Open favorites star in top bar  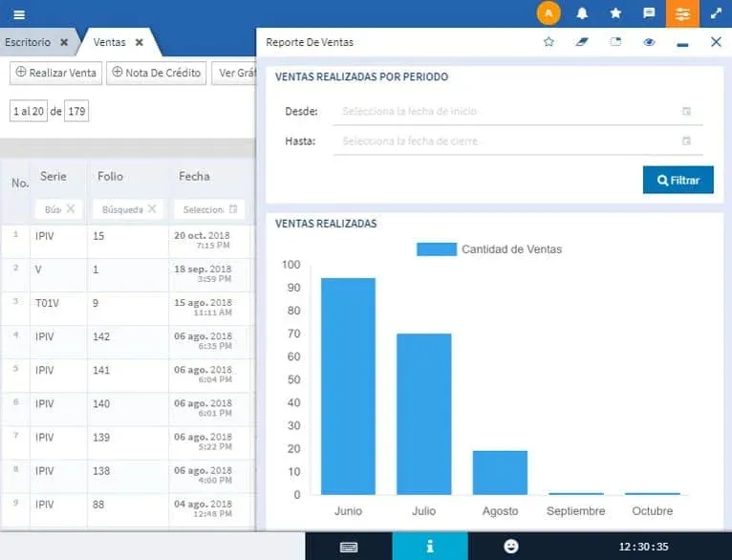coord(615,13)
